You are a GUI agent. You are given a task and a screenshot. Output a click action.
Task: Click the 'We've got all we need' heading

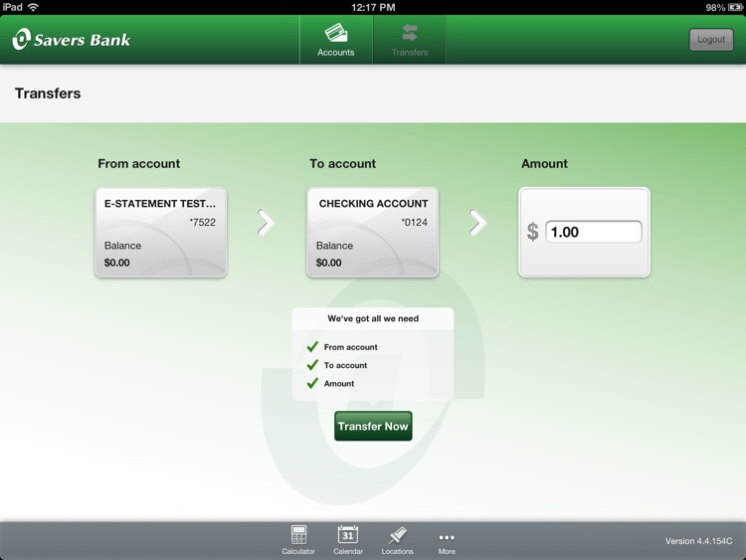373,318
